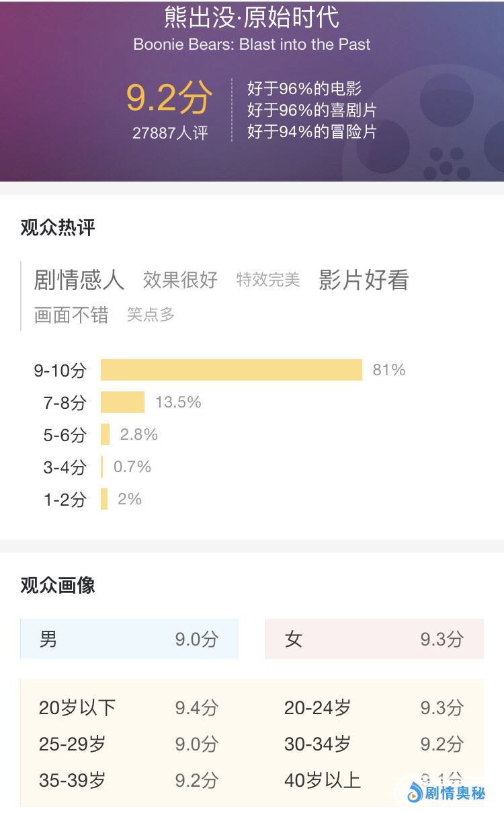
Task: Select the 女 audience score card
Action: pos(374,639)
